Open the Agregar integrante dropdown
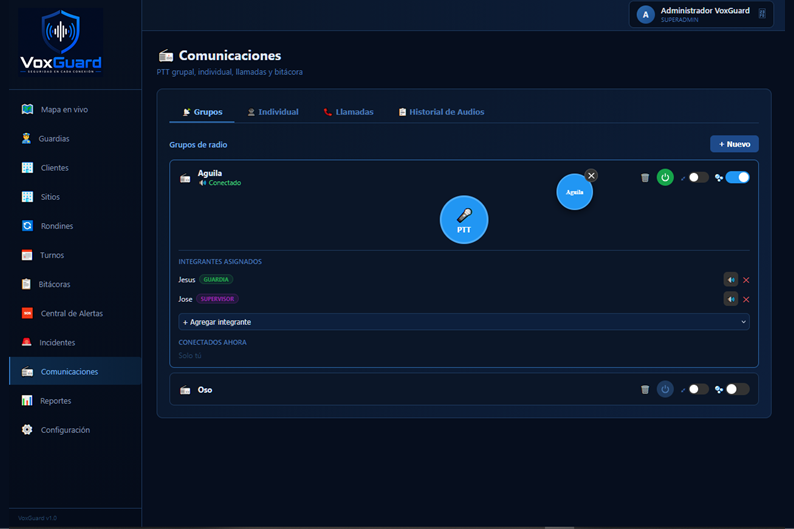 [x=464, y=322]
